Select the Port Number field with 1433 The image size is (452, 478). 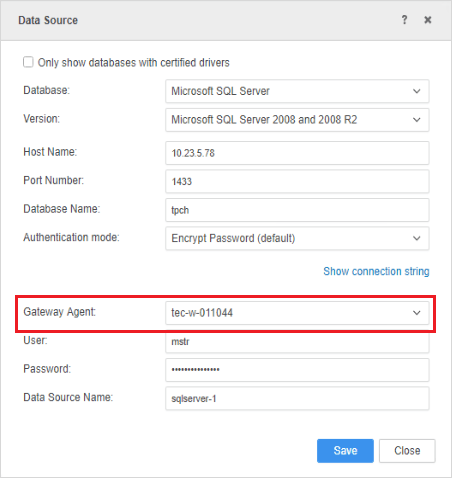[297, 181]
